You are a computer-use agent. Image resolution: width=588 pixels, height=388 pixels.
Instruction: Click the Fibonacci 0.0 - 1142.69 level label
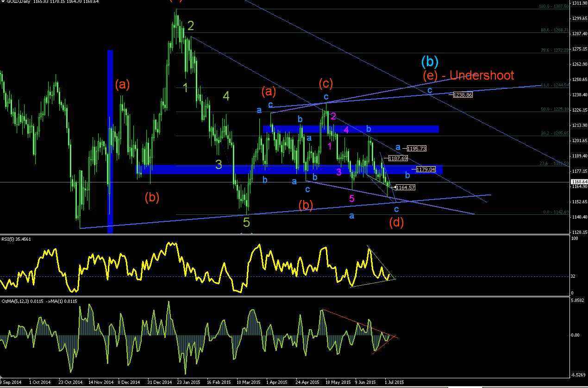coord(555,212)
